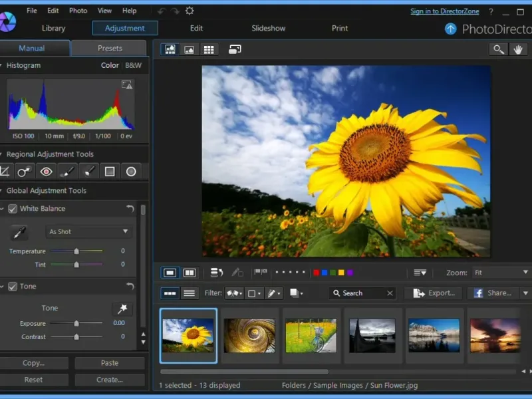
Task: Switch to thumbnail grid view mode
Action: pyautogui.click(x=209, y=49)
